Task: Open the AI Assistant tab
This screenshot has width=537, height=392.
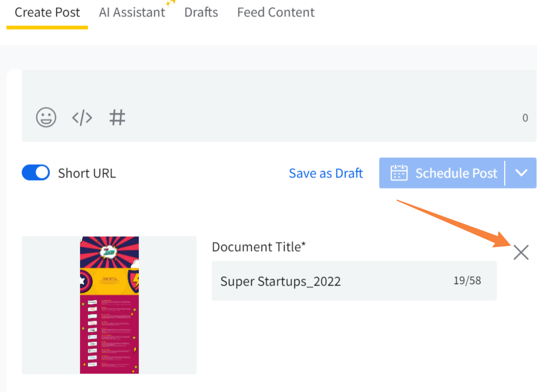Action: pyautogui.click(x=132, y=12)
